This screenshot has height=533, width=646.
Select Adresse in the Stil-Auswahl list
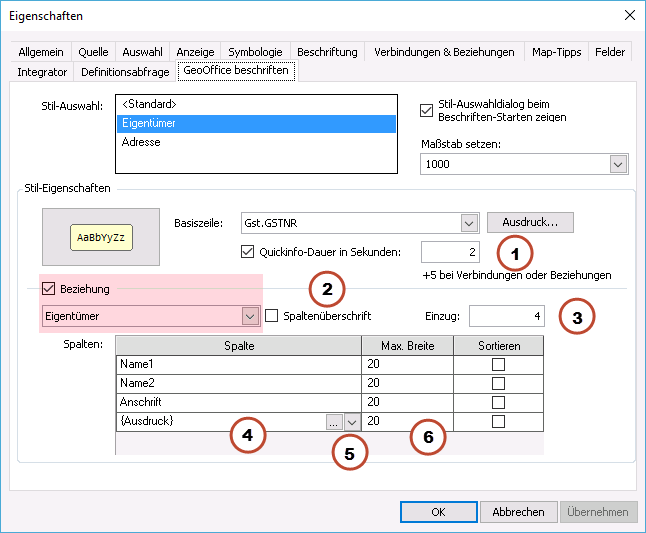pyautogui.click(x=140, y=142)
